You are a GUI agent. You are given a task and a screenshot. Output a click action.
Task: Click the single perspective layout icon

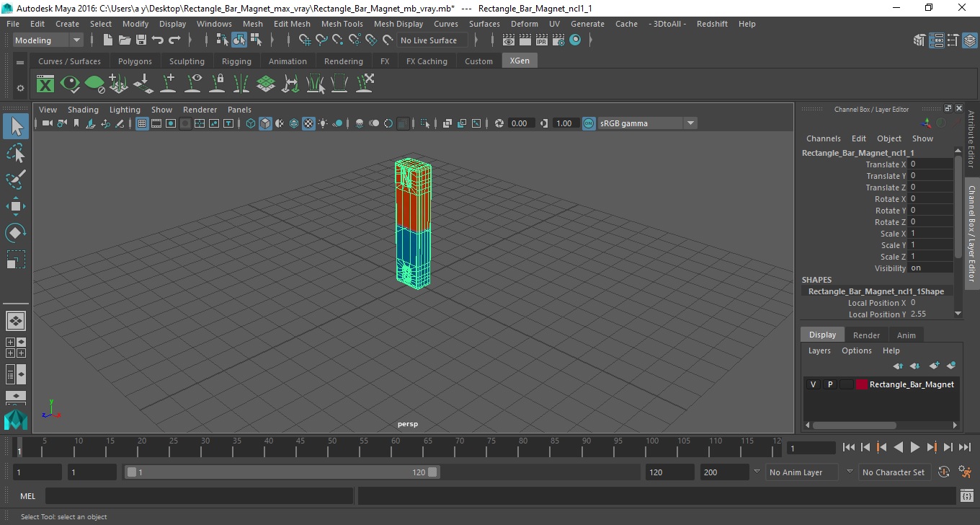[16, 321]
